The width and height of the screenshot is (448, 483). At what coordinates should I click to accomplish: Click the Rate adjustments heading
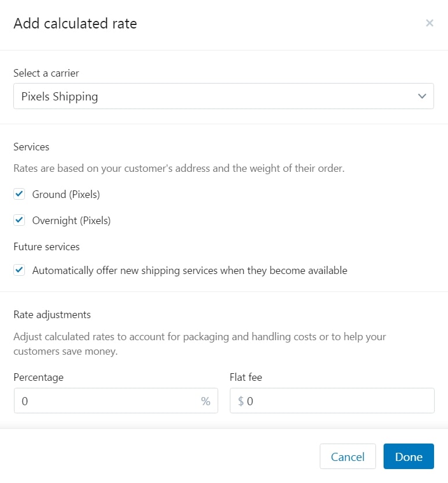52,315
